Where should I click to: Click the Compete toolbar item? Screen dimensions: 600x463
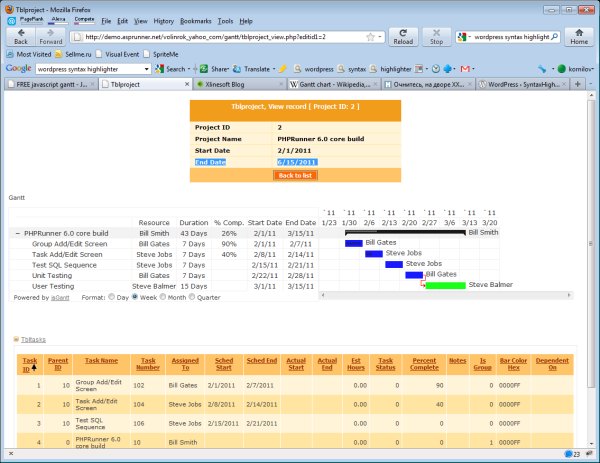[84, 20]
